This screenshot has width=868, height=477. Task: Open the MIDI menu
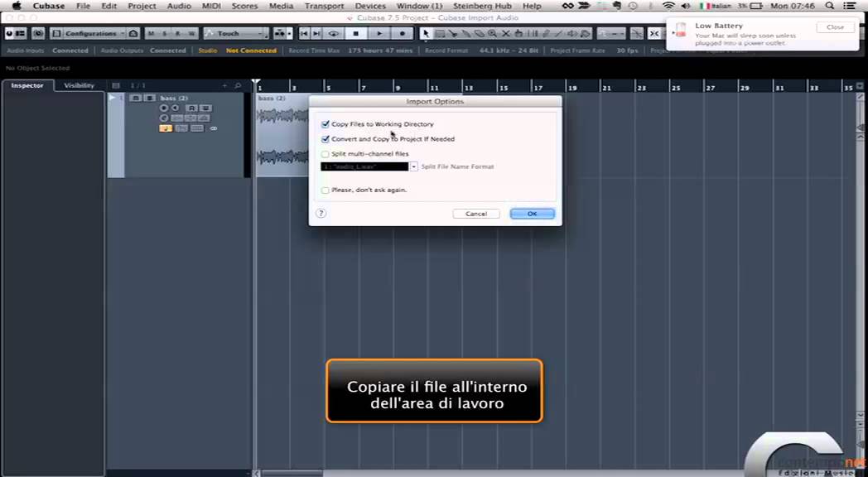211,6
